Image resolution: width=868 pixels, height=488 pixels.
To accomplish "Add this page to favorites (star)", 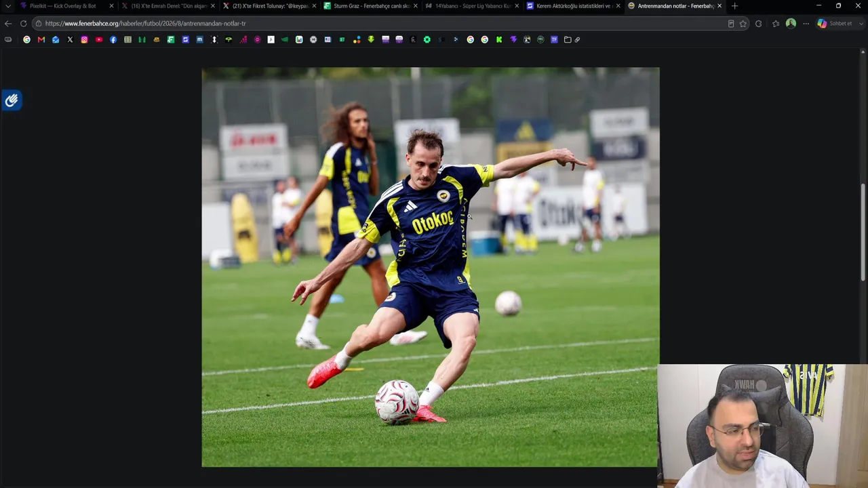I will [743, 24].
